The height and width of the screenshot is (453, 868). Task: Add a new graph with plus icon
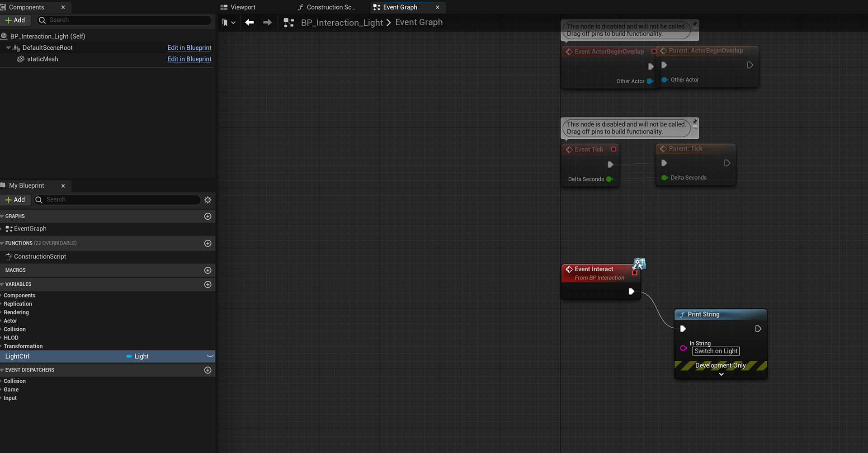click(208, 217)
